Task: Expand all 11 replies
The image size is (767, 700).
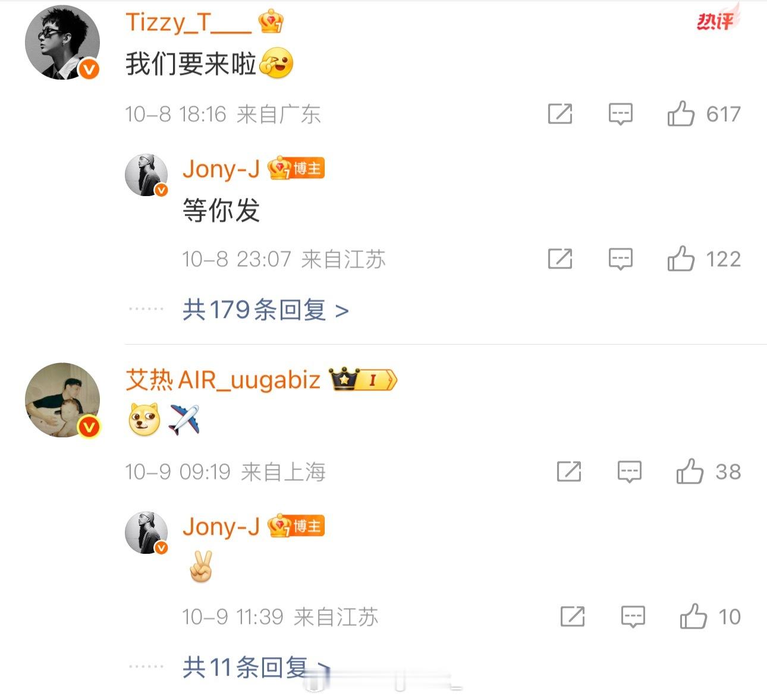Action: (x=256, y=667)
